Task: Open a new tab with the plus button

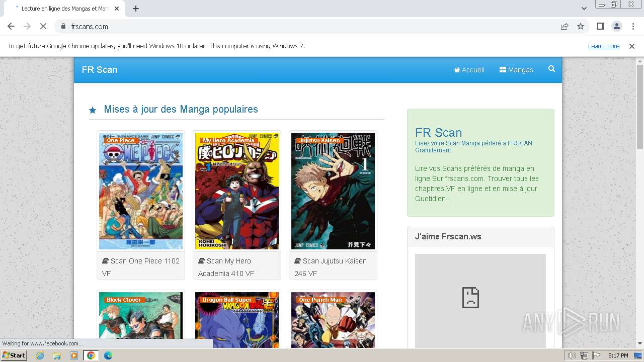Action: tap(136, 9)
